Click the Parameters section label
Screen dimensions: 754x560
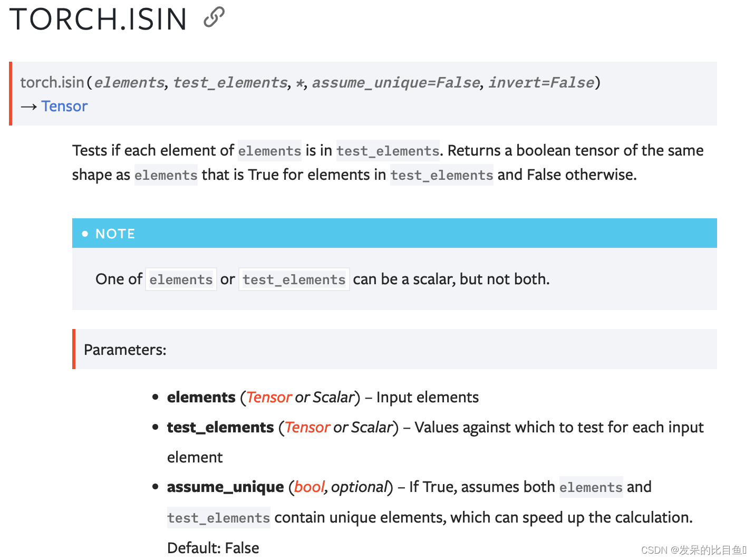click(x=125, y=350)
